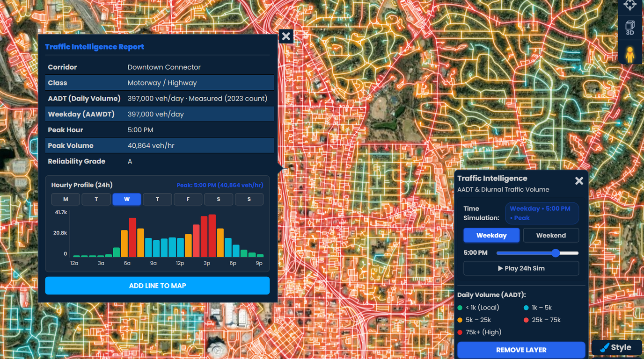Click the red 75k+ (High) legend dot
Viewport: 644px width, 359px height.
pos(460,332)
